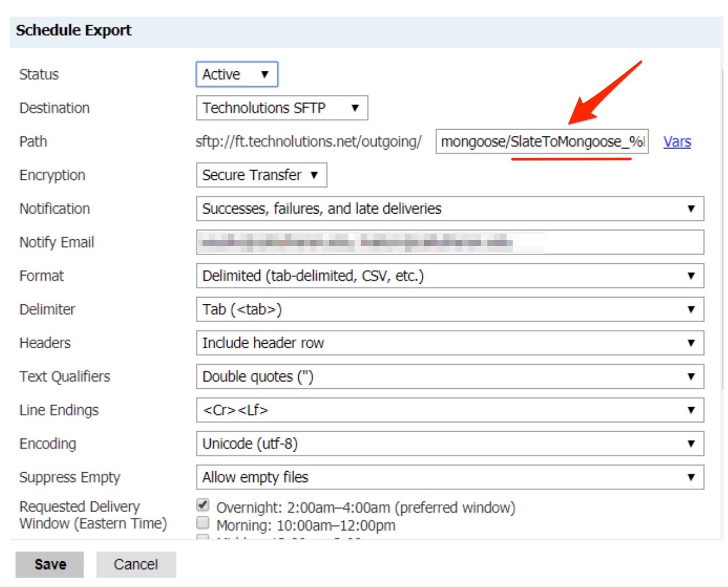728x587 pixels.
Task: Open the Suppress Empty dropdown
Action: coord(449,477)
